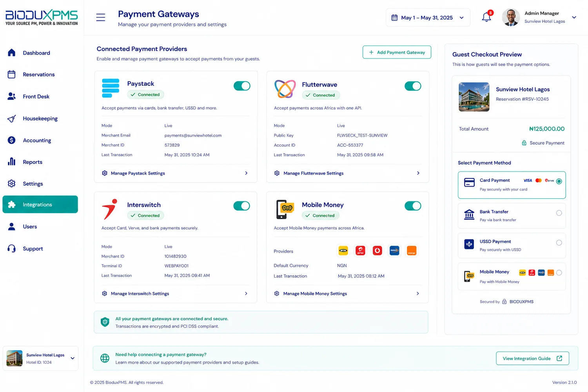Go to Dashboard in sidebar
This screenshot has height=392, width=588.
click(40, 53)
